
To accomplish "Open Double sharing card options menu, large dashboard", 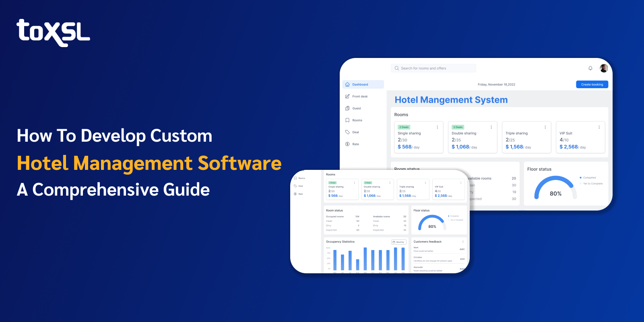I will [491, 127].
